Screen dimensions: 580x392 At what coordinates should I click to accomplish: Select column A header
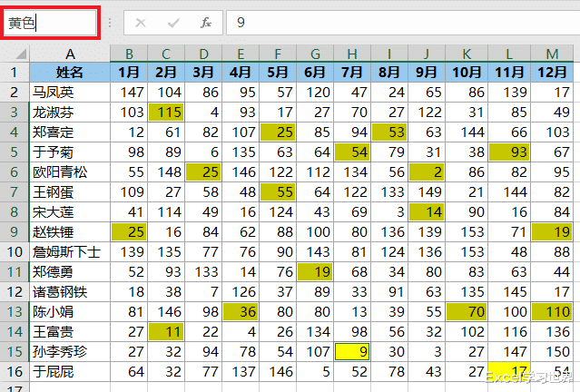(70, 54)
